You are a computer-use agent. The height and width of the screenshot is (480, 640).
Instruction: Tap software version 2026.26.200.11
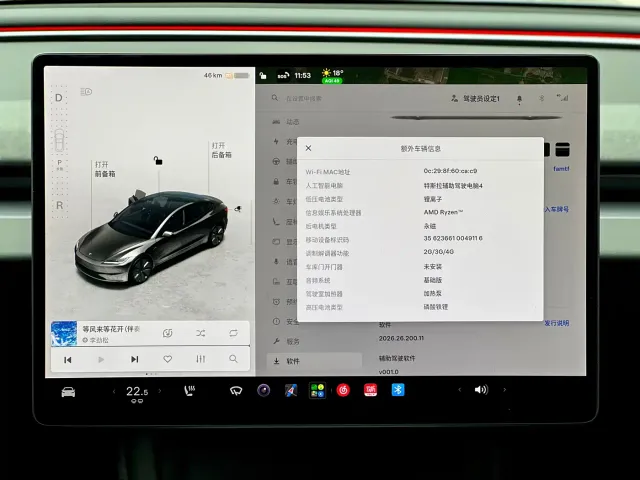[x=401, y=338]
